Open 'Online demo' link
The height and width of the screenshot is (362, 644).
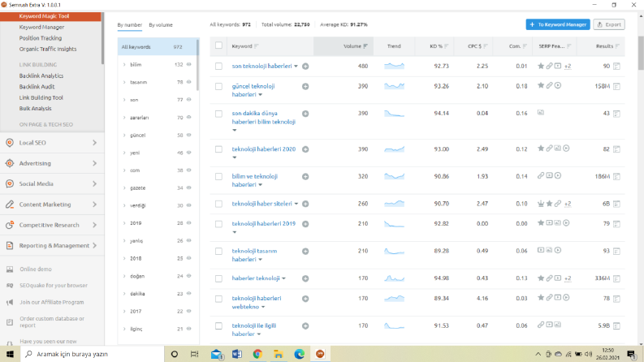(x=36, y=269)
